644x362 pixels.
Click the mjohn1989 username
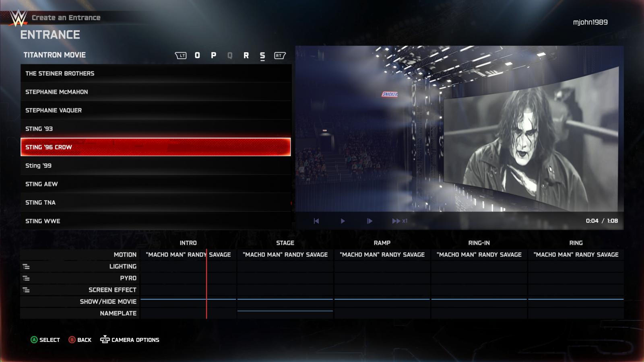click(x=590, y=22)
